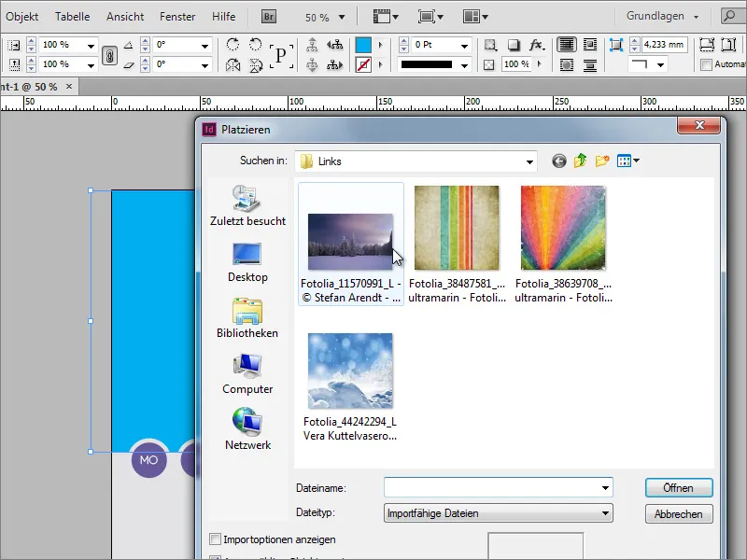
Task: Toggle the constrain proportions chain icon
Action: click(109, 55)
